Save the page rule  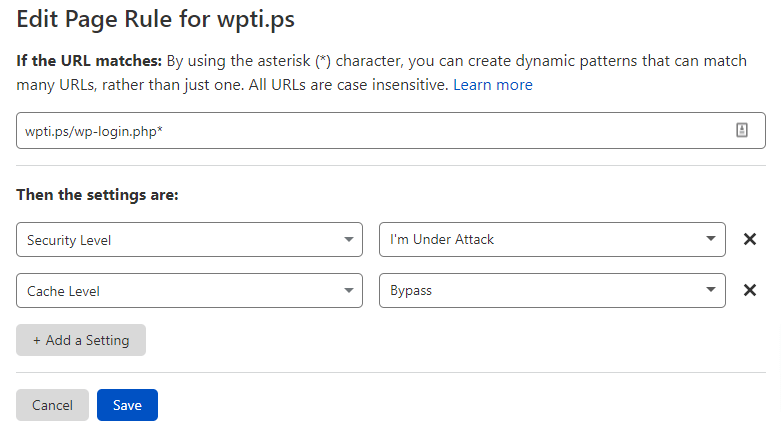[x=128, y=405]
